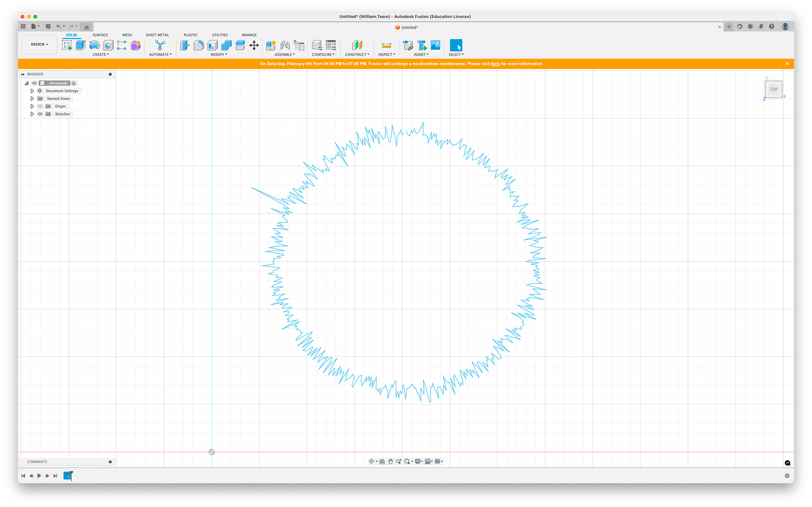812x507 pixels.
Task: Expand the Sketches node
Action: click(32, 114)
